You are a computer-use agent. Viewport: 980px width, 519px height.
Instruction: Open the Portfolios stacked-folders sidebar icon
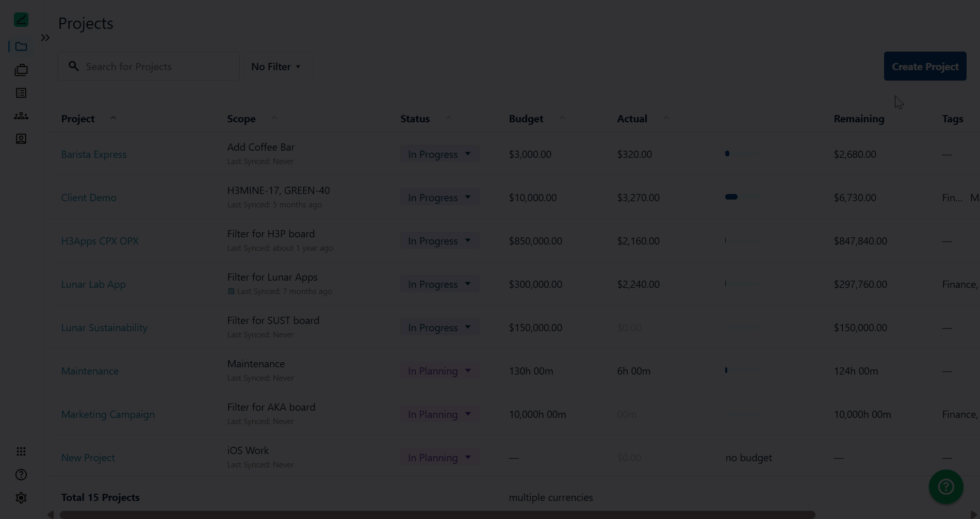pos(21,70)
